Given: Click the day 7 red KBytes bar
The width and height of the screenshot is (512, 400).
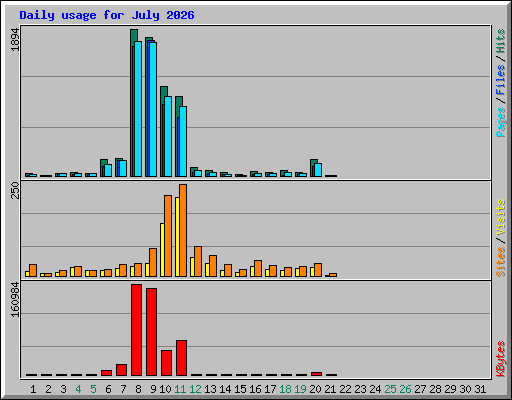Looking at the screenshot, I should coord(121,370).
